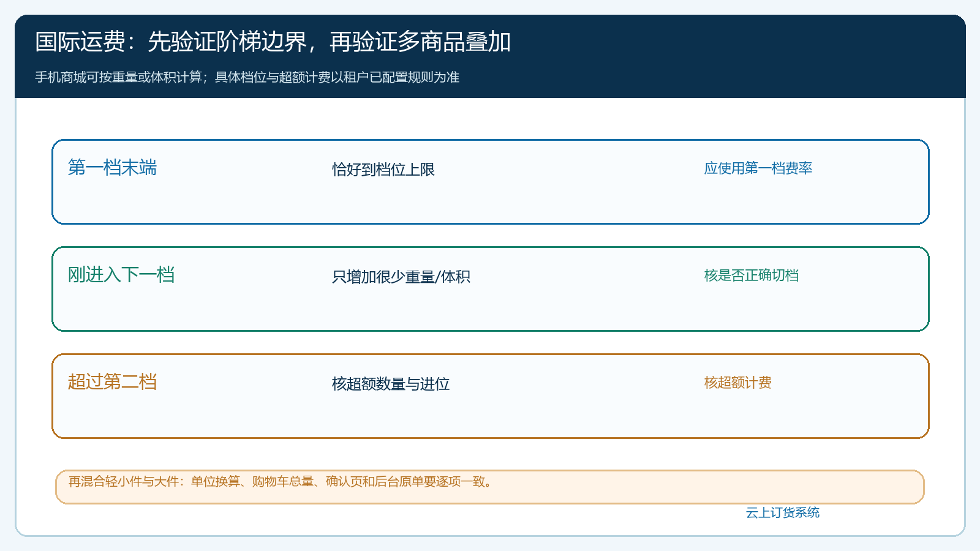This screenshot has width=980, height=551.
Task: Click the text 只增加很少重量/体积
Action: tap(401, 277)
